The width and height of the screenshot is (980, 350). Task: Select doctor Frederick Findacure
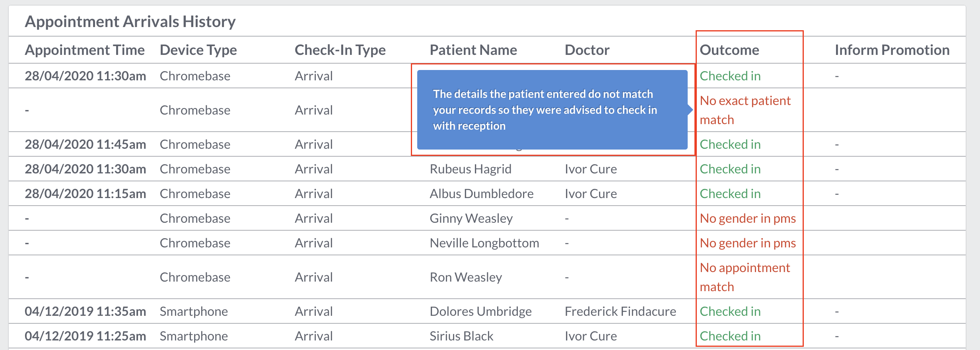(x=620, y=311)
